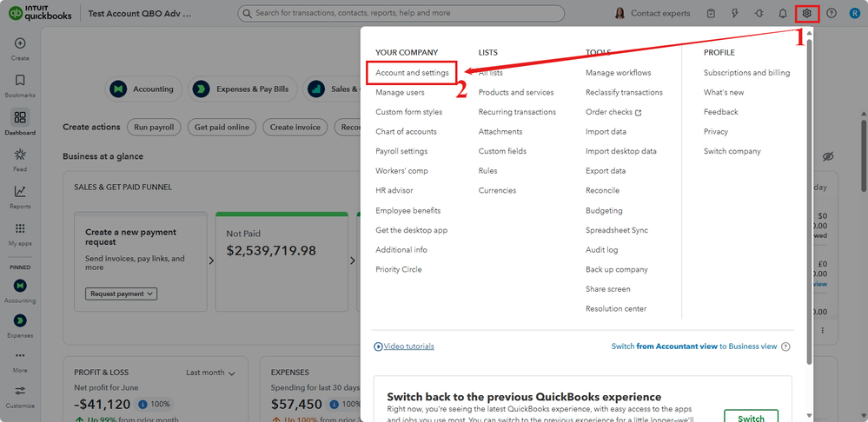The height and width of the screenshot is (422, 868).
Task: Open Resolution center
Action: (616, 308)
